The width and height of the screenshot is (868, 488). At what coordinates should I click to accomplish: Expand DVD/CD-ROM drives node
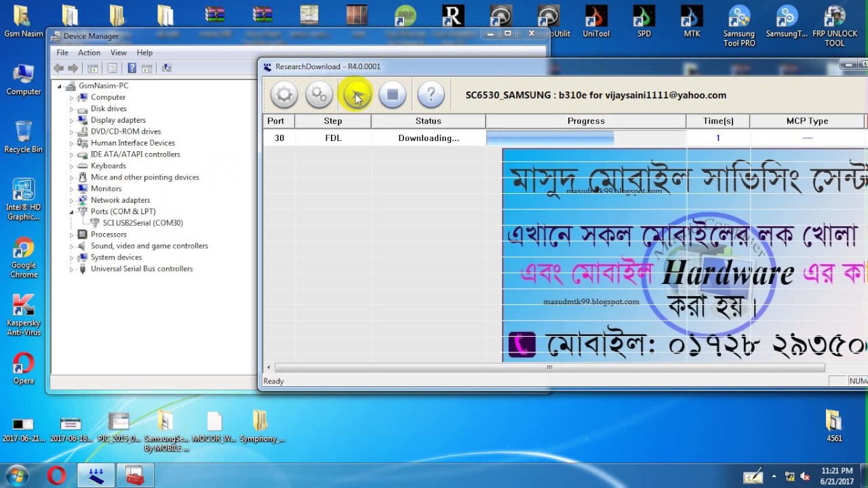click(71, 131)
